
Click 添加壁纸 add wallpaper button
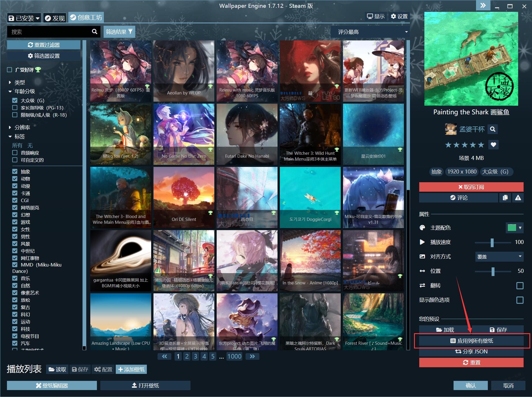[131, 369]
